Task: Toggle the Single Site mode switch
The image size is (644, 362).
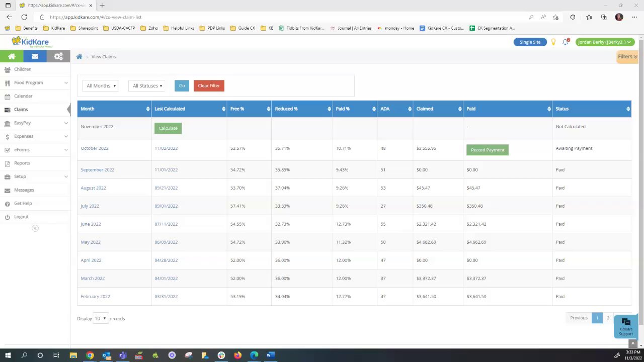Action: pyautogui.click(x=530, y=42)
